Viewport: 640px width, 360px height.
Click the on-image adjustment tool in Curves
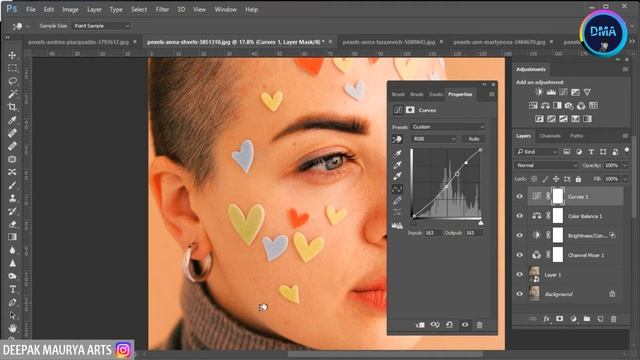(x=397, y=140)
